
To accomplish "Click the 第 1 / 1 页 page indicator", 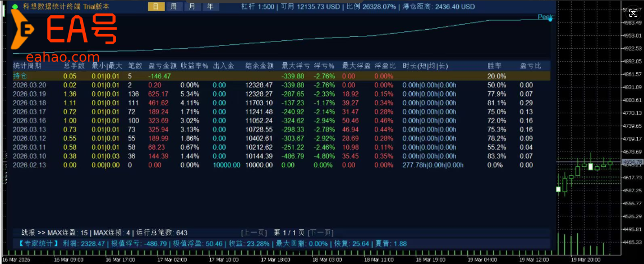I will [289, 233].
